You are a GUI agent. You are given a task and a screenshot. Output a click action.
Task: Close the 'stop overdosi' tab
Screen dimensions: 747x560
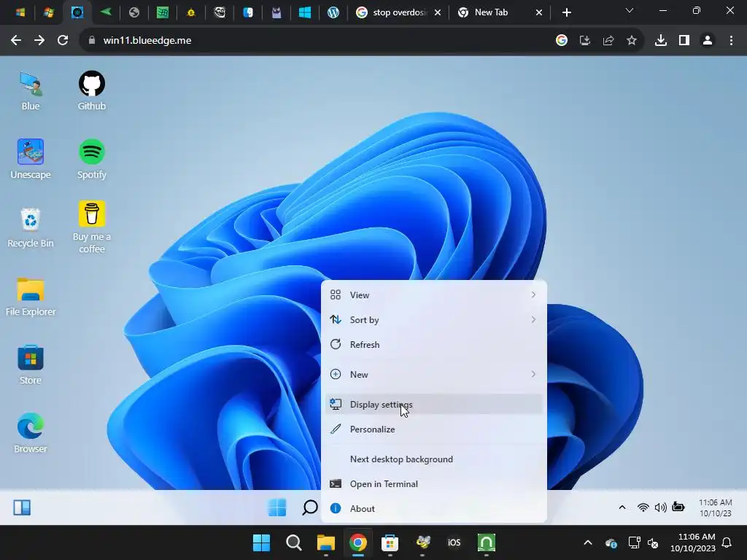(438, 12)
